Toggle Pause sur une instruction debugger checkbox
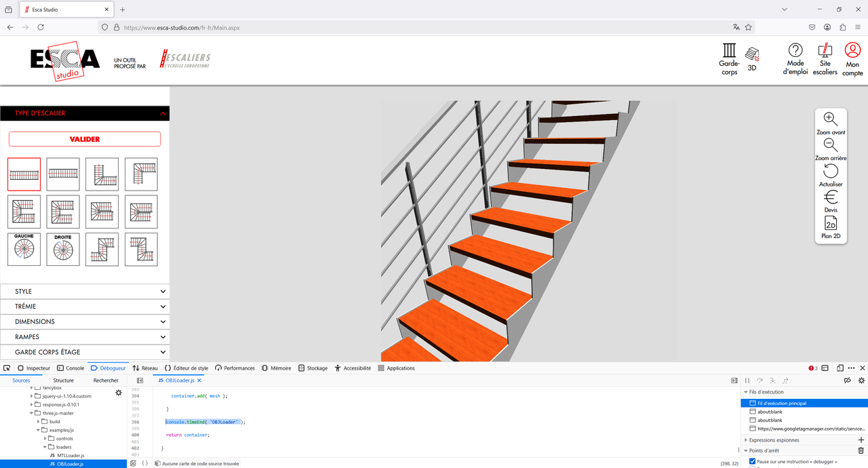Viewport: 868px width, 468px height. 752,461
